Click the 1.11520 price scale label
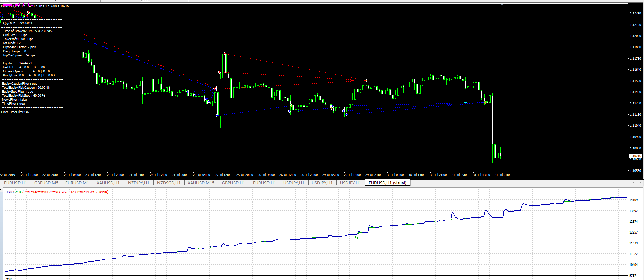The height and width of the screenshot is (280, 644). (635, 81)
